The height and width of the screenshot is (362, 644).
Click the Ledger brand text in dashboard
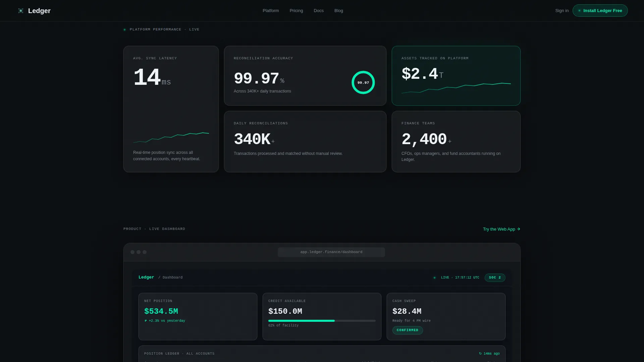[146, 278]
